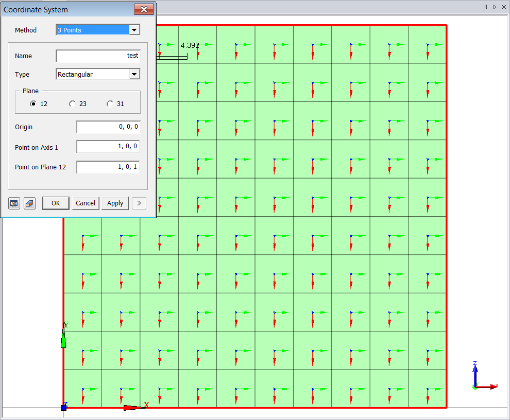Screen dimensions: 510x420
Task: Apply the coordinate system settings
Action: (115, 203)
